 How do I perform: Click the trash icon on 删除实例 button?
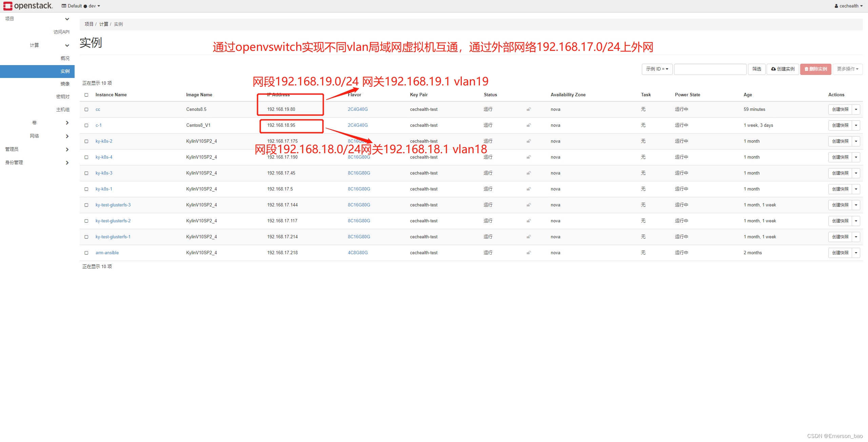(x=806, y=69)
